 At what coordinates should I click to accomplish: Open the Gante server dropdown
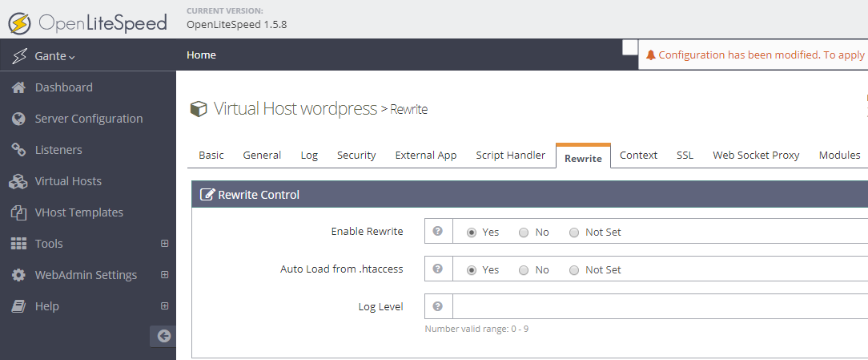(x=54, y=56)
